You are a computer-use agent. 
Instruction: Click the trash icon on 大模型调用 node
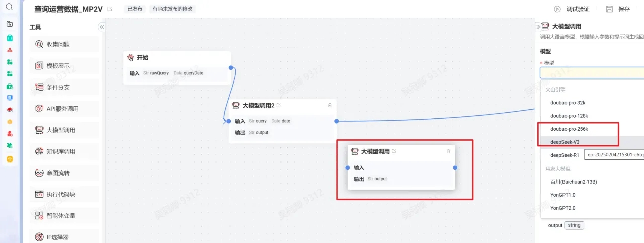(x=448, y=151)
